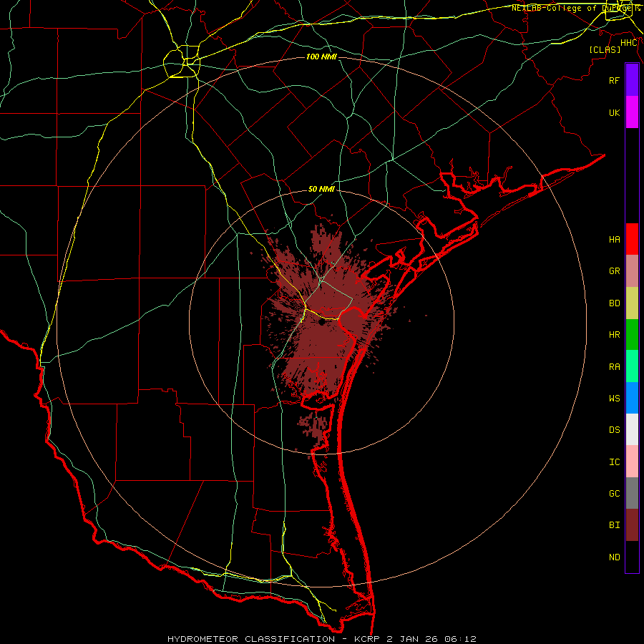Viewport: 644px width, 644px height.
Task: Click the HA legend label
Action: coord(614,240)
